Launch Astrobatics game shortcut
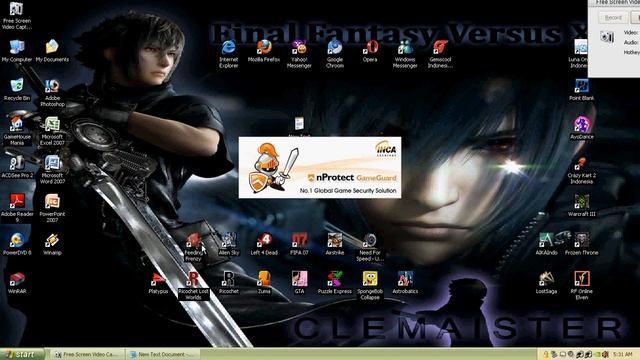Image resolution: width=640 pixels, height=360 pixels. click(405, 283)
